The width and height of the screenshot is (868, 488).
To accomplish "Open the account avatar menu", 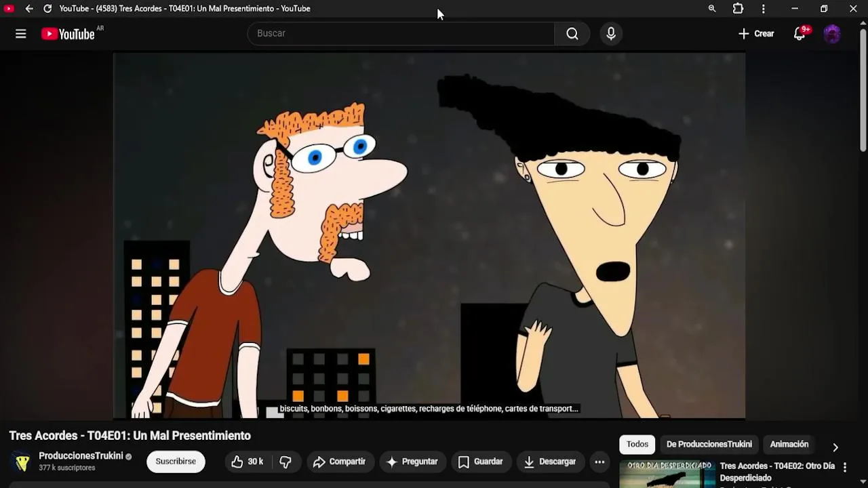I will [832, 34].
